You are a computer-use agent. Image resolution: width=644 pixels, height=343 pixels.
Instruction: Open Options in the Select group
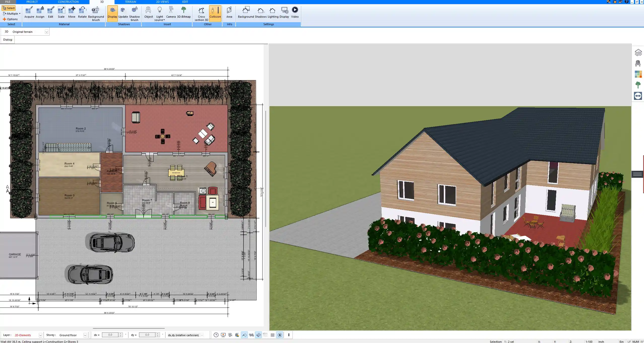(11, 19)
